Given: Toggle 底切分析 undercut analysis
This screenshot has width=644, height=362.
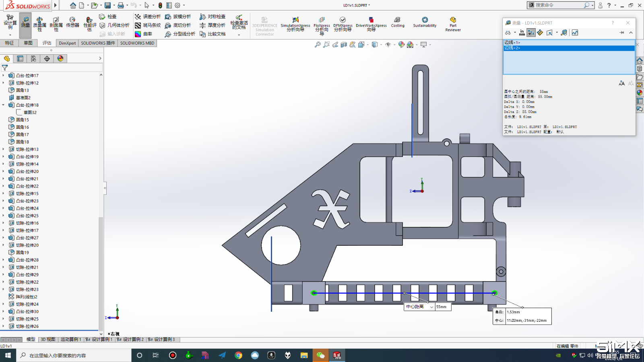Looking at the screenshot, I should tap(178, 25).
